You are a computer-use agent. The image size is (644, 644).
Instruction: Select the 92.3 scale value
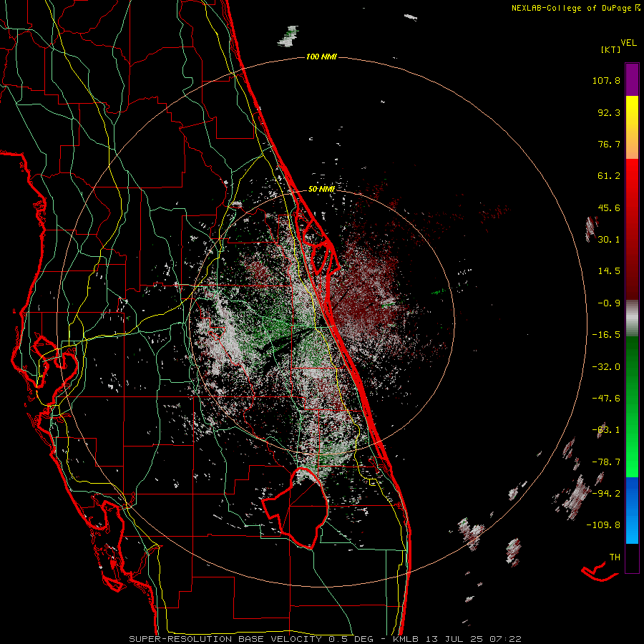pyautogui.click(x=609, y=112)
